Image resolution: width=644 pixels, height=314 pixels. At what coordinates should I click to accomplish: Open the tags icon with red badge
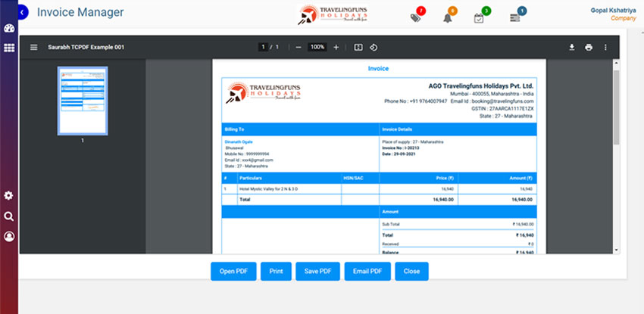coord(415,17)
